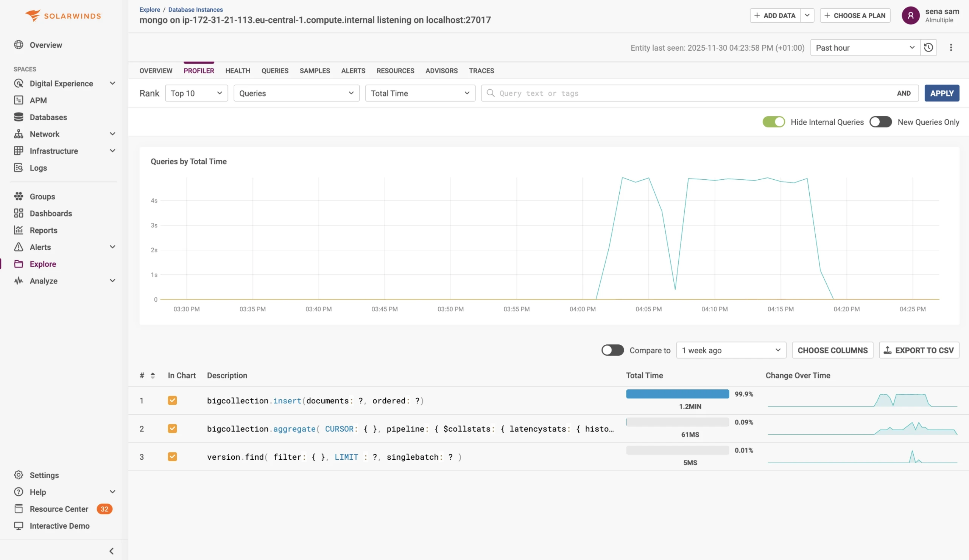Switch to the Alerts tab

click(x=353, y=71)
